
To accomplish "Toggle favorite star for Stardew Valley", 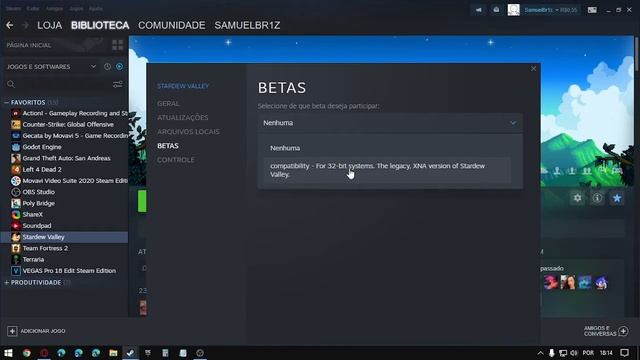I will pyautogui.click(x=617, y=198).
